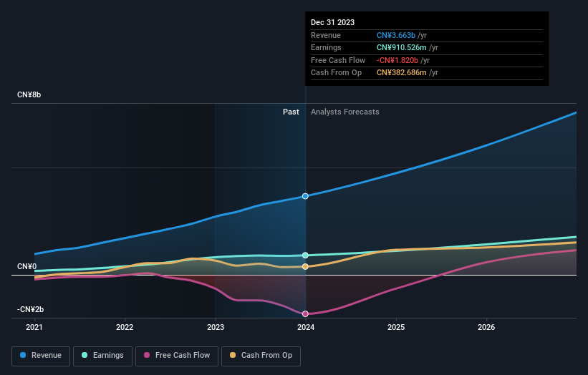The width and height of the screenshot is (588, 375).
Task: Toggle the Free Cash Flow legend series
Action: click(177, 356)
